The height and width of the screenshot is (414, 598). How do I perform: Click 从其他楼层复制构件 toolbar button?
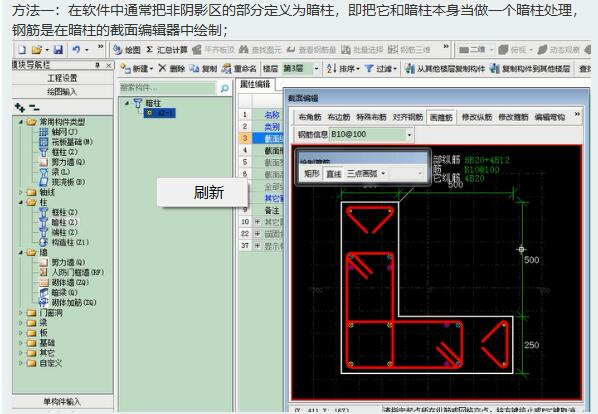coord(445,69)
